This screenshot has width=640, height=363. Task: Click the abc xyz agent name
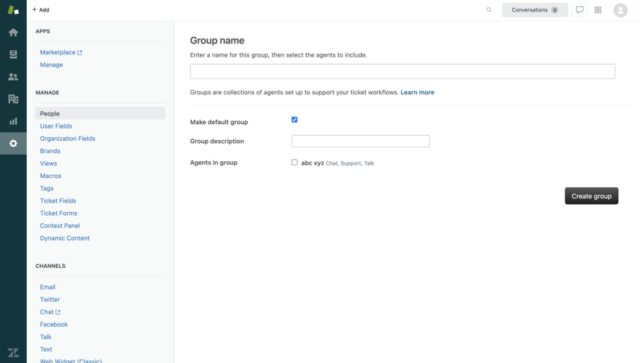point(313,163)
